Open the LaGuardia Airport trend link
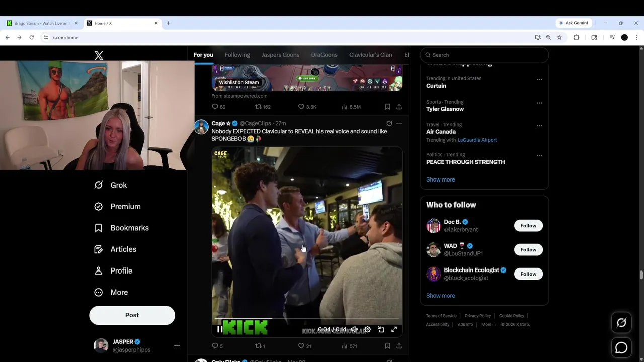The width and height of the screenshot is (644, 362). [477, 140]
